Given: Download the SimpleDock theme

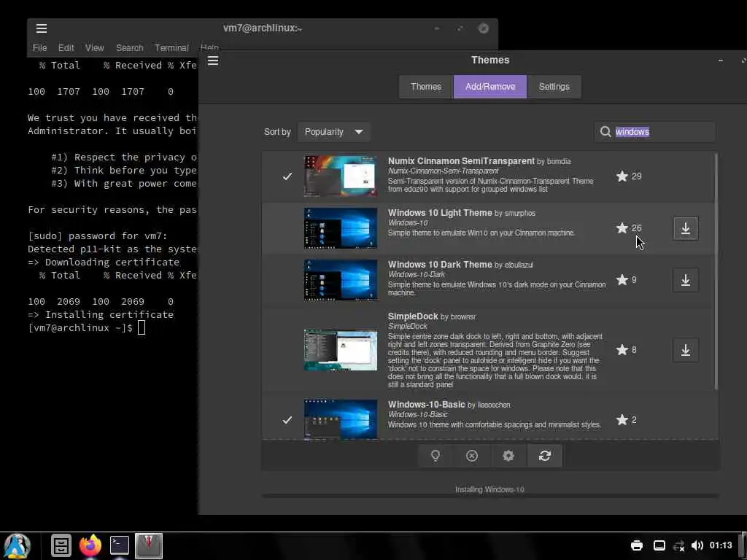Looking at the screenshot, I should [x=686, y=350].
